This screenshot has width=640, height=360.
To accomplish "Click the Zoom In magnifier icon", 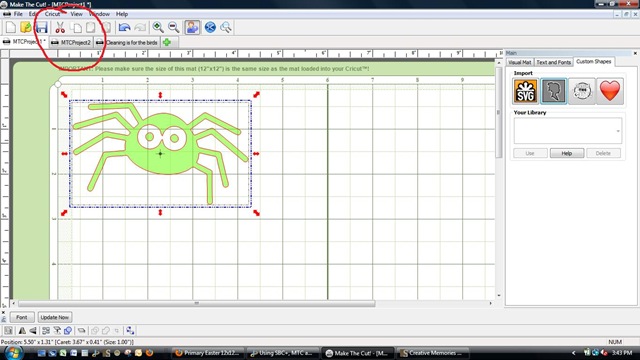I will click(x=158, y=27).
